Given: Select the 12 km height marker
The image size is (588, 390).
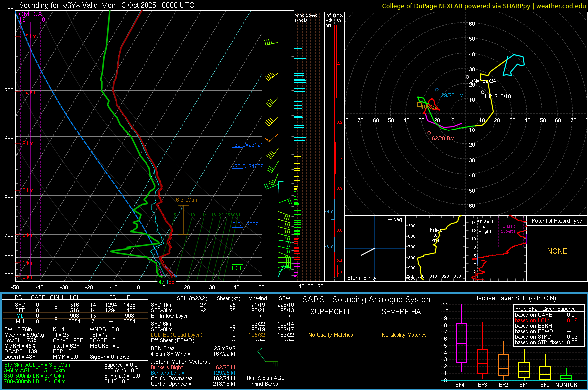Looking at the screenshot, I should 29,92.
